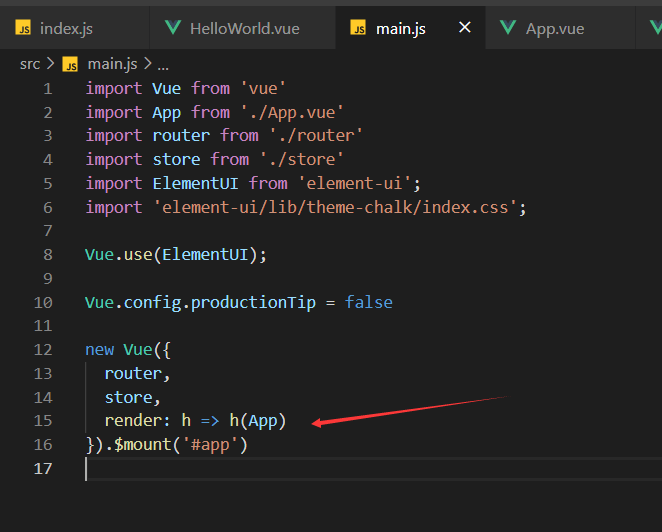Screen dimensions: 662x532
Task: Click the Vue icon on HelloWorld.vue tab
Action: 172,28
